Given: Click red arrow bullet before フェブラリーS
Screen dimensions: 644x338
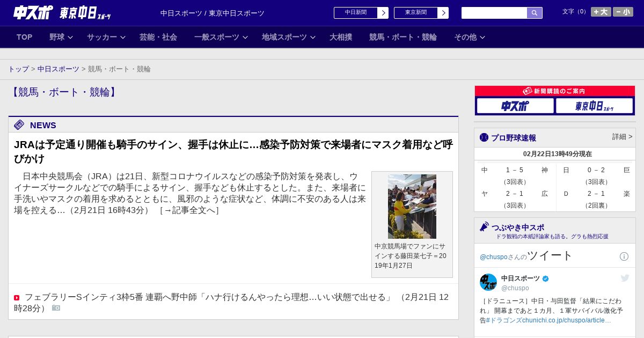Looking at the screenshot, I should (17, 298).
